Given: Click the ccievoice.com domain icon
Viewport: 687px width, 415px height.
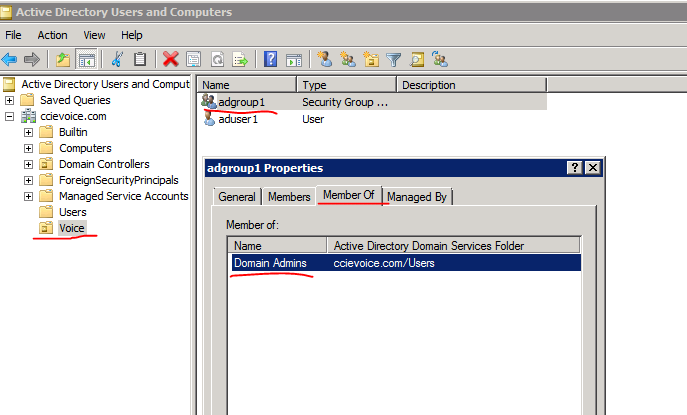Looking at the screenshot, I should click(x=28, y=116).
